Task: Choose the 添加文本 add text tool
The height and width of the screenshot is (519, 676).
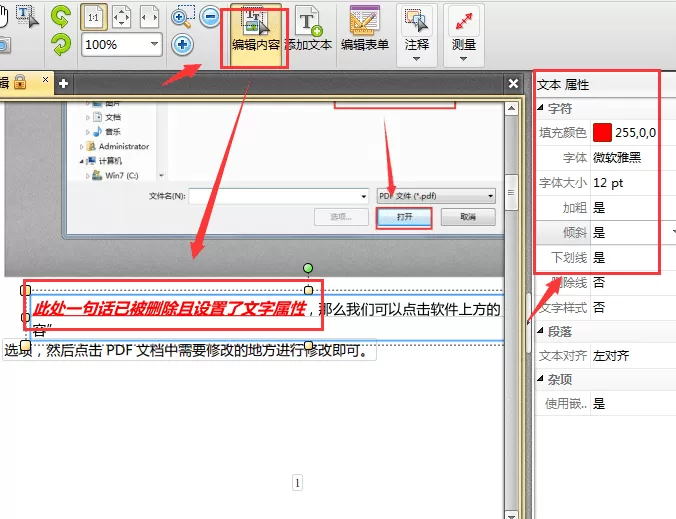Action: coord(308,30)
